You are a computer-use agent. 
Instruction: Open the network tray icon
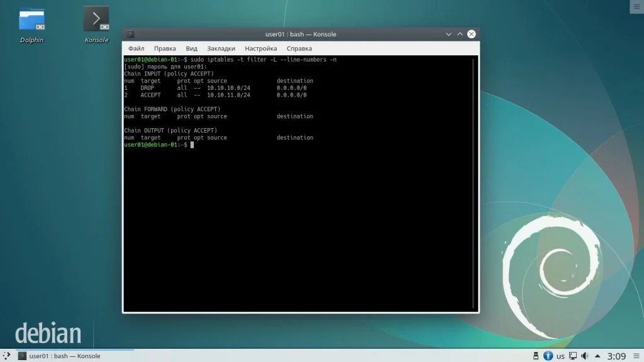point(573,356)
